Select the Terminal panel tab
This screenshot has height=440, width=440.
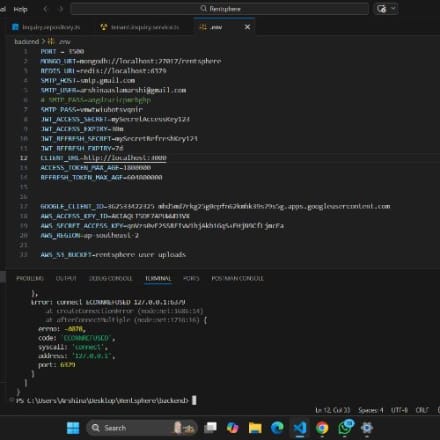158,278
